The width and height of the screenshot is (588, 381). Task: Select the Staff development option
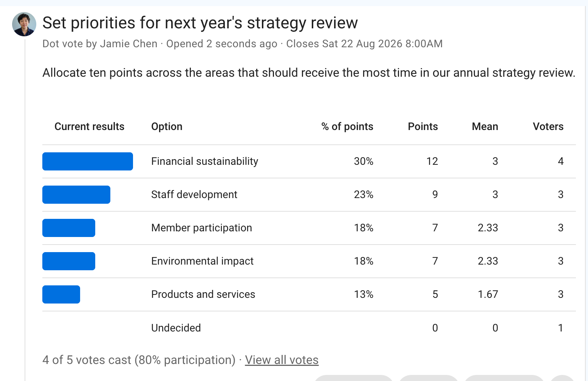coord(194,195)
